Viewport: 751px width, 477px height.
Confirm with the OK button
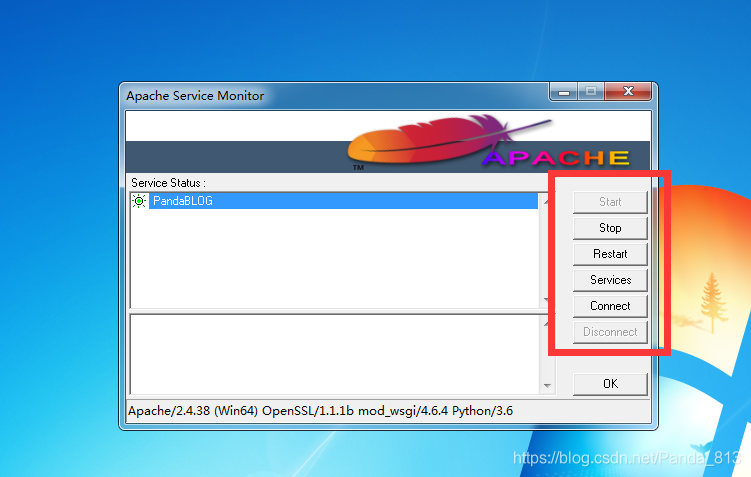(610, 384)
